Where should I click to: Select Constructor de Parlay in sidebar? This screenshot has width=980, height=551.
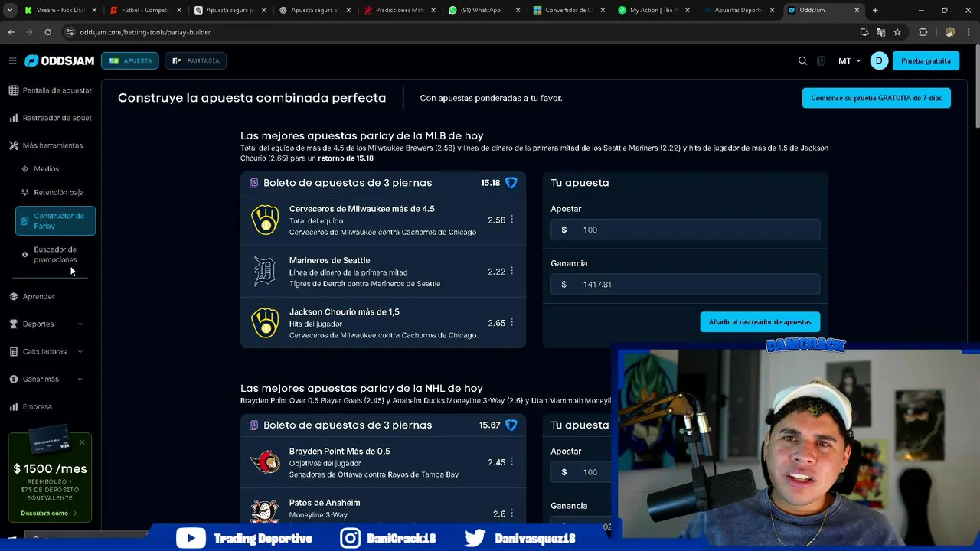[55, 220]
